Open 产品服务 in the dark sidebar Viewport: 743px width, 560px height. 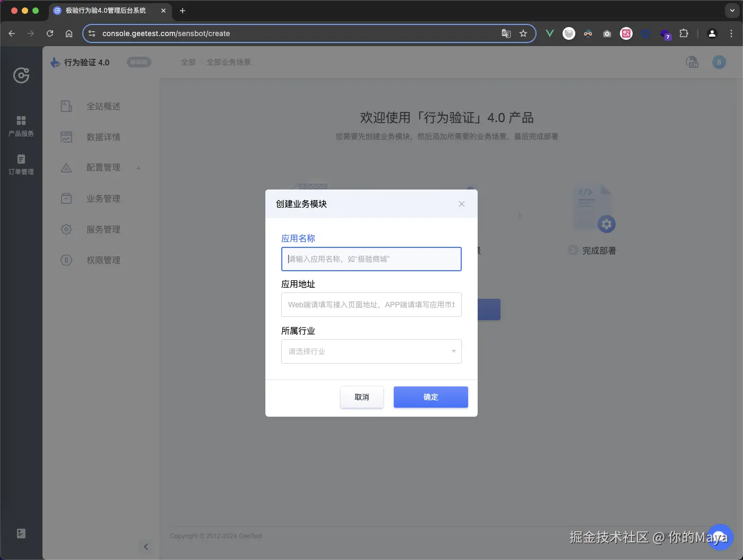coord(21,126)
